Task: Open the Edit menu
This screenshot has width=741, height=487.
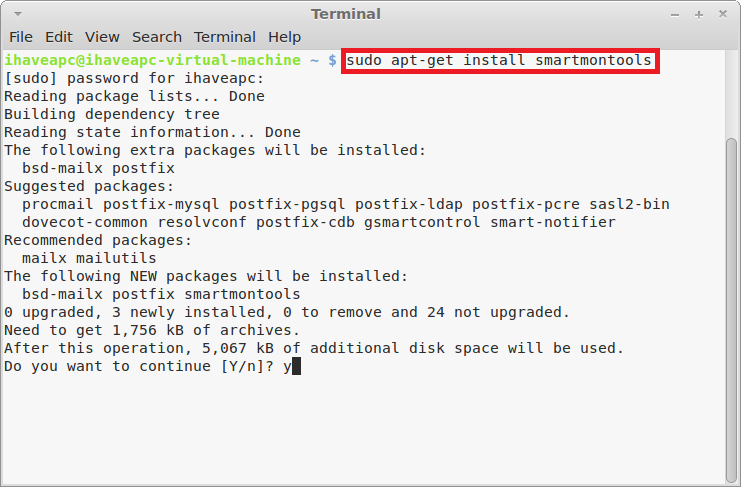Action: tap(59, 37)
